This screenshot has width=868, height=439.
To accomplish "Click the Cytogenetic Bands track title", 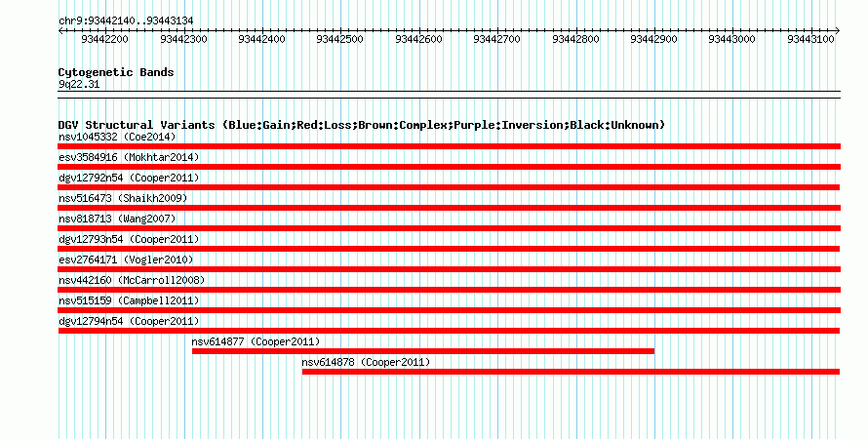I will pyautogui.click(x=116, y=72).
